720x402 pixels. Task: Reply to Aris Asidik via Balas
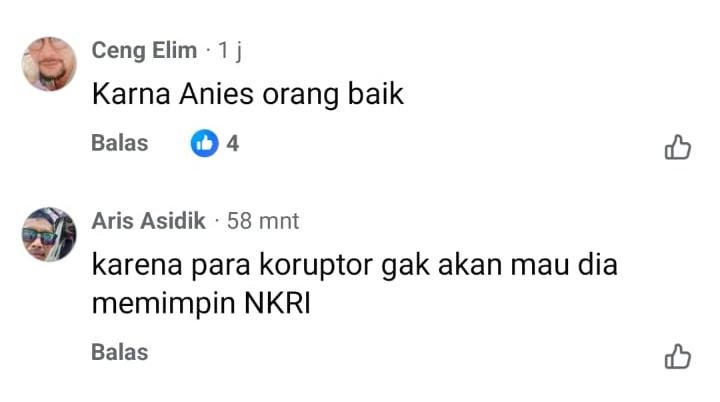[x=120, y=352]
